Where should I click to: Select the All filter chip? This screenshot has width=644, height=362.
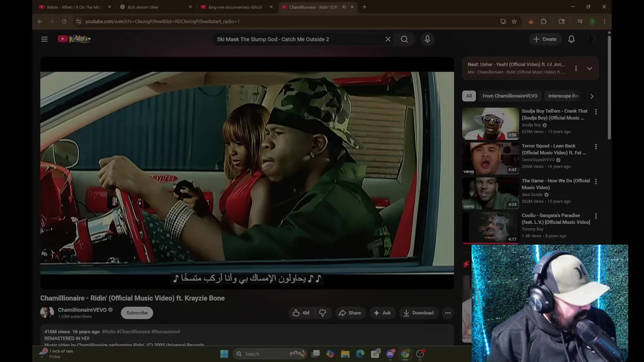click(469, 96)
